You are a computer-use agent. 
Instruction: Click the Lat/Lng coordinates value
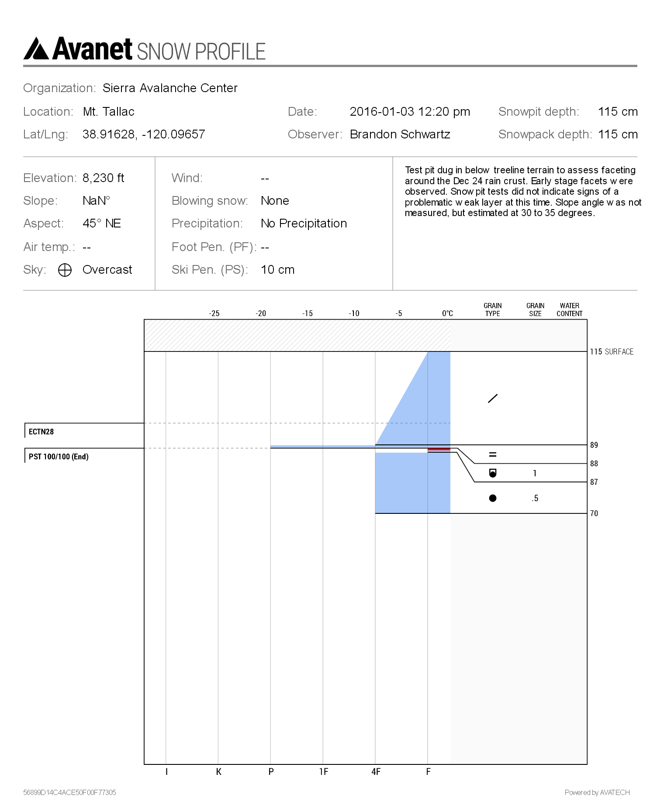[144, 134]
